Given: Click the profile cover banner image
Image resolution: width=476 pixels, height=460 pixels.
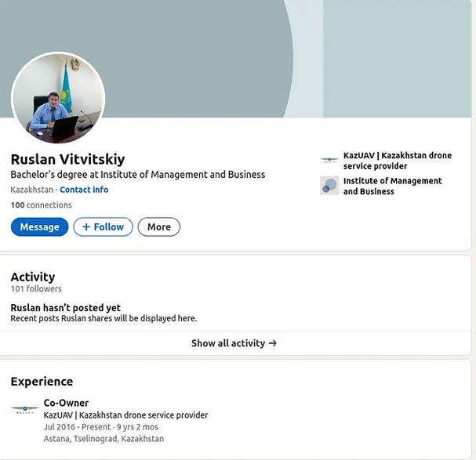Looking at the screenshot, I should [x=235, y=47].
